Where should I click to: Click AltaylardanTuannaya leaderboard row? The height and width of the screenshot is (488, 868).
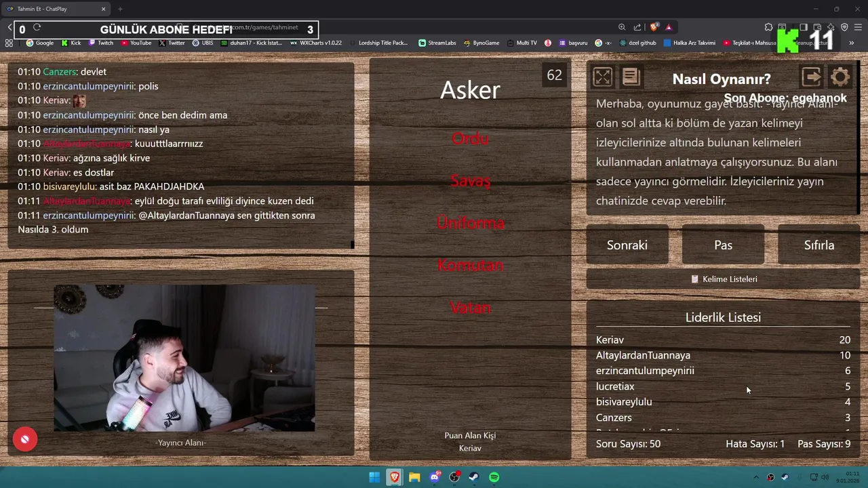723,355
